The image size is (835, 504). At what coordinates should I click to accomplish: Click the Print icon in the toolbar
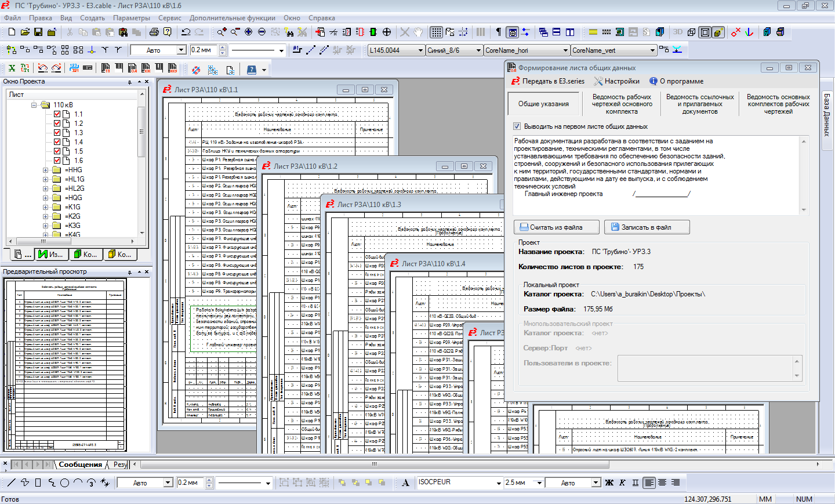click(154, 32)
